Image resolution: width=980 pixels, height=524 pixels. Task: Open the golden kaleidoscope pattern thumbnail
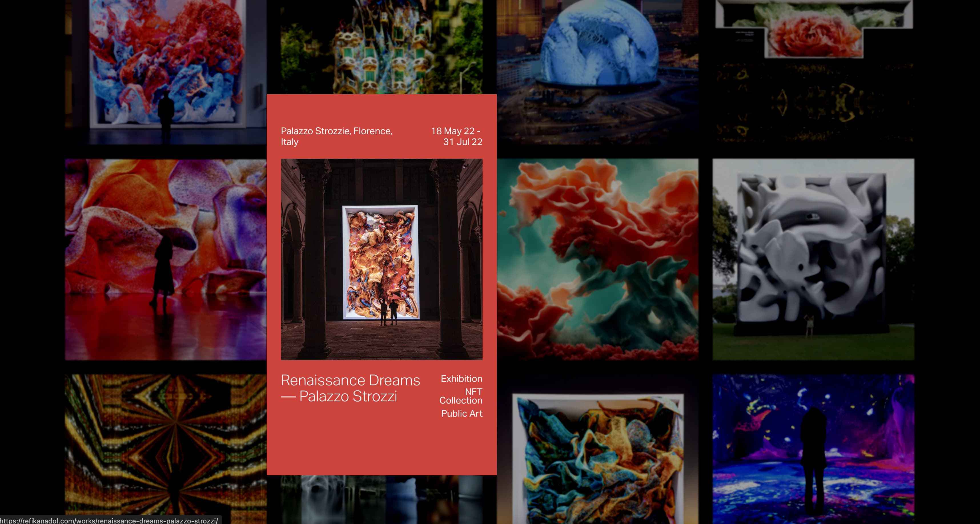pyautogui.click(x=166, y=449)
